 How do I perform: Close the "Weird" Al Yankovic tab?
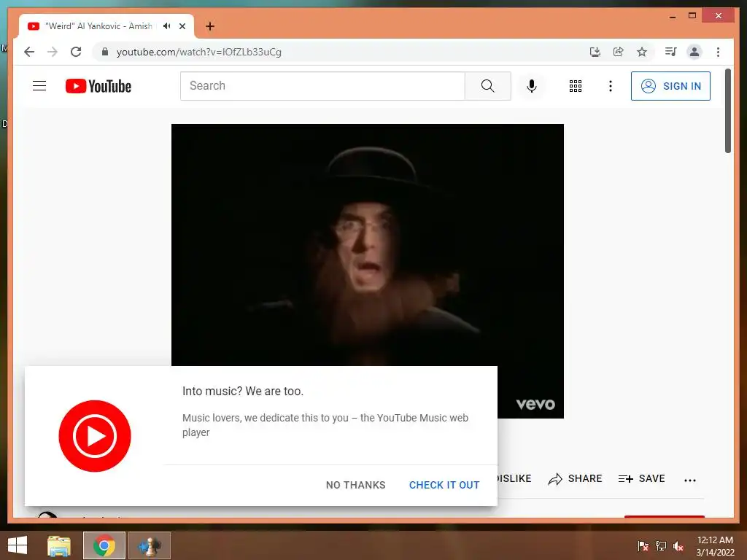pyautogui.click(x=182, y=26)
